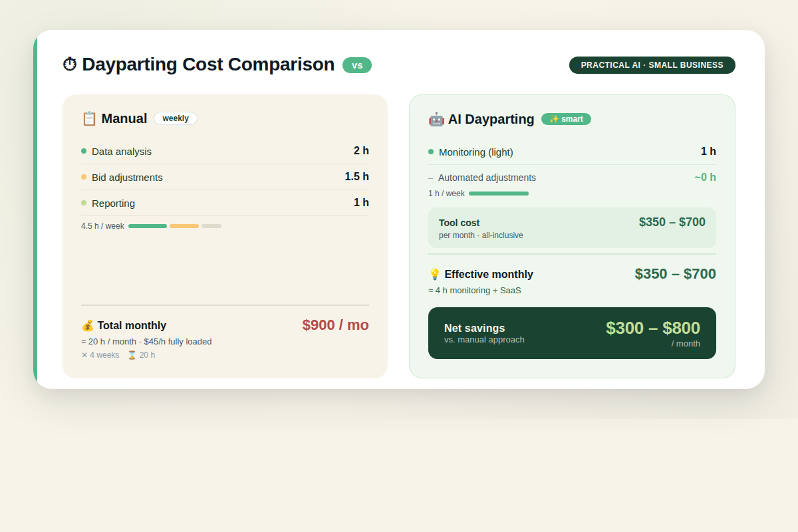
Task: Click the Net savings dark panel
Action: click(x=572, y=333)
